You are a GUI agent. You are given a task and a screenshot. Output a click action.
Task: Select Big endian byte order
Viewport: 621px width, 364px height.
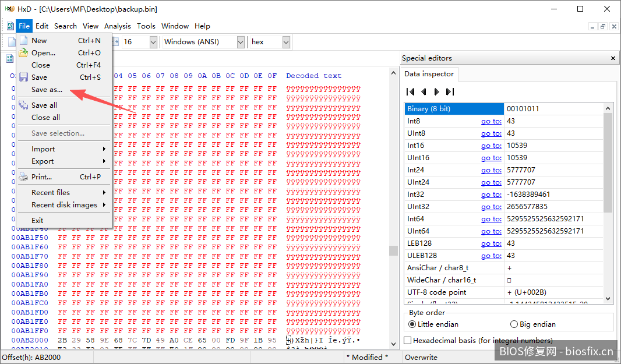coord(514,324)
